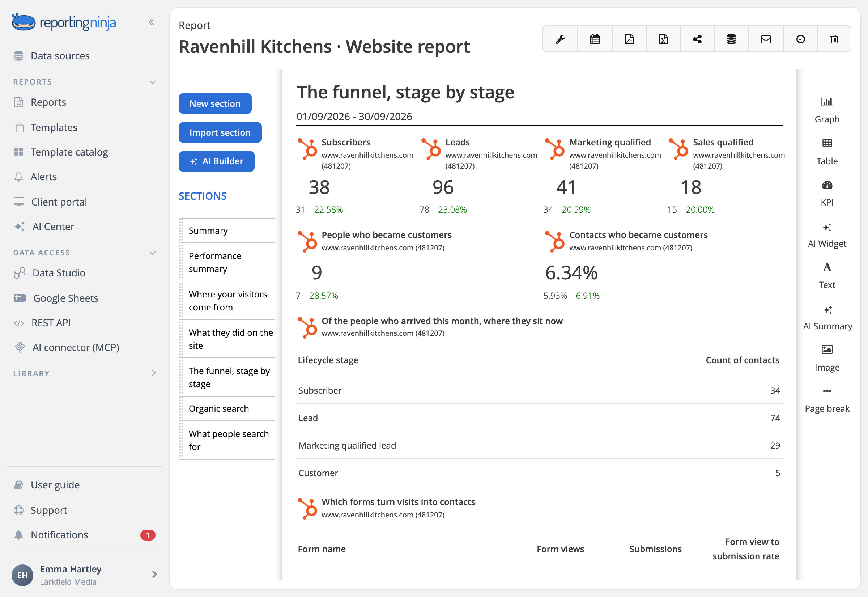Collapse the DATA ACCESS group chevron

(153, 253)
